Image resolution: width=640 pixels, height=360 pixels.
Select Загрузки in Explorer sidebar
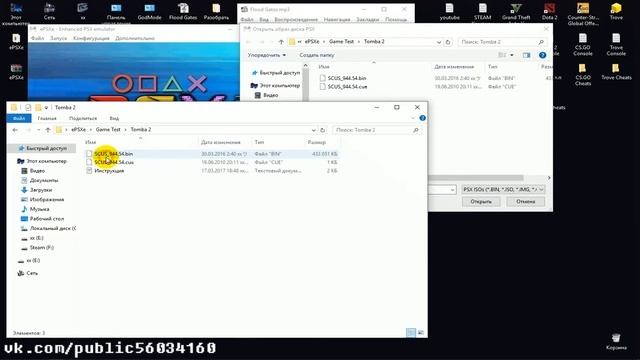pyautogui.click(x=41, y=190)
